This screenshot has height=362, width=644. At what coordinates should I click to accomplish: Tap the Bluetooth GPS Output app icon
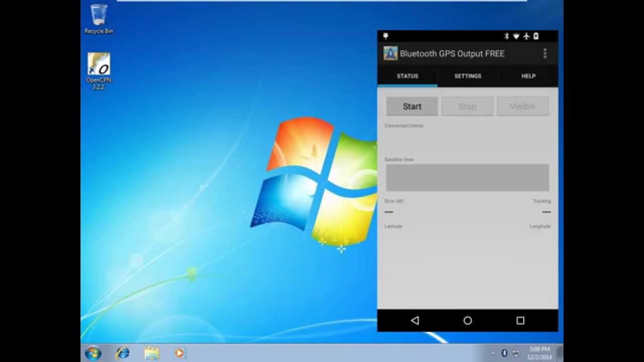coord(390,53)
